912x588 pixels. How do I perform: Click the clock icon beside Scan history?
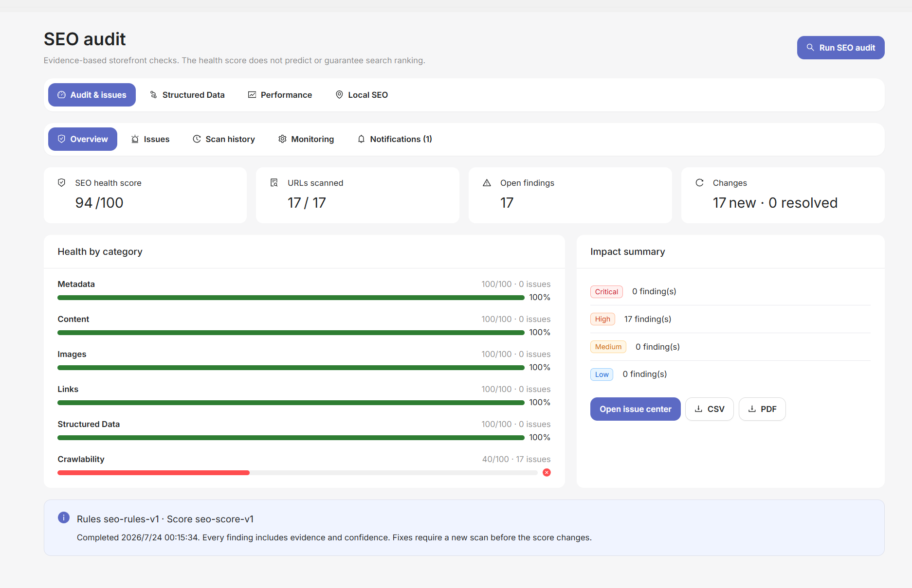coord(197,139)
